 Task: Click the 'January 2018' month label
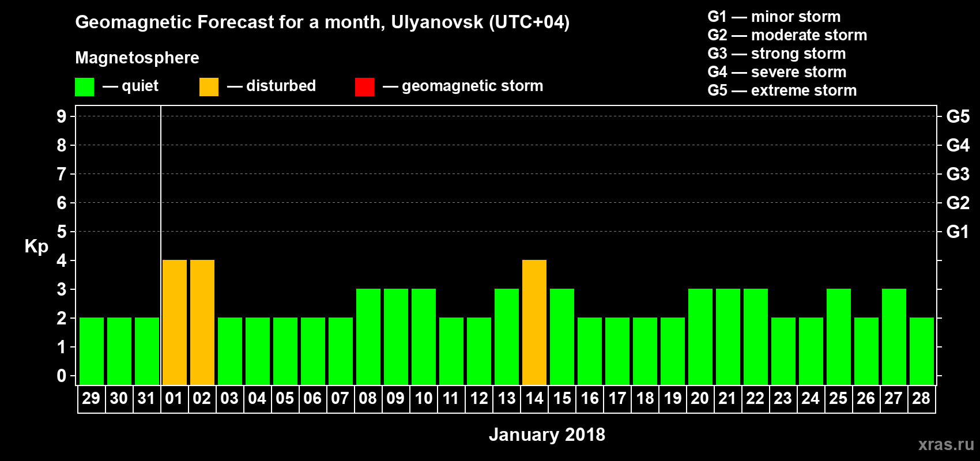[x=547, y=434]
